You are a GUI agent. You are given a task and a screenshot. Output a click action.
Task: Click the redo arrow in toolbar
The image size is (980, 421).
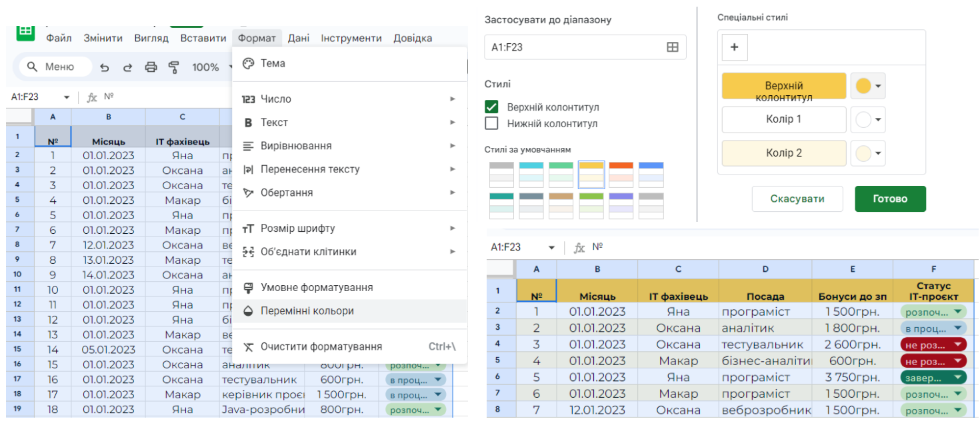[x=127, y=67]
